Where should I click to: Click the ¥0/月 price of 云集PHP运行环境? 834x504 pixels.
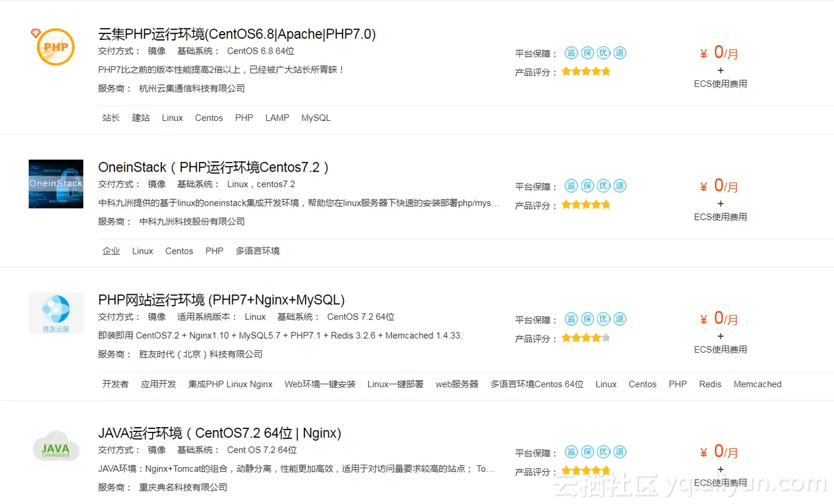(x=719, y=53)
